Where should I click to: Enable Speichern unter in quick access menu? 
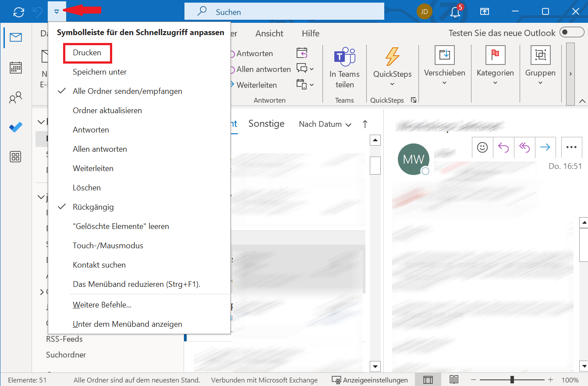[x=139, y=72]
